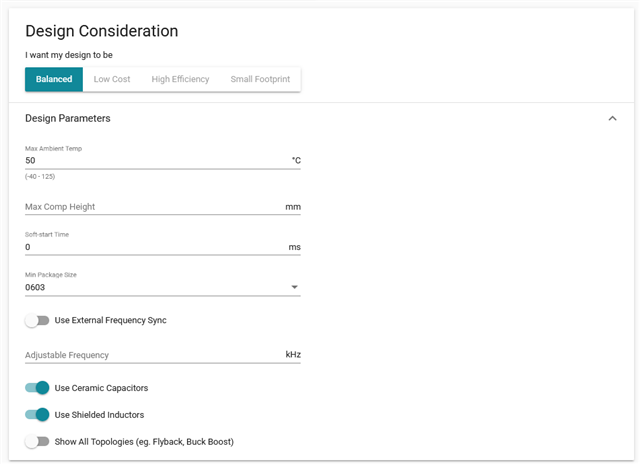The image size is (640, 464).
Task: Click the Min Package Size dropdown arrow
Action: click(x=294, y=288)
